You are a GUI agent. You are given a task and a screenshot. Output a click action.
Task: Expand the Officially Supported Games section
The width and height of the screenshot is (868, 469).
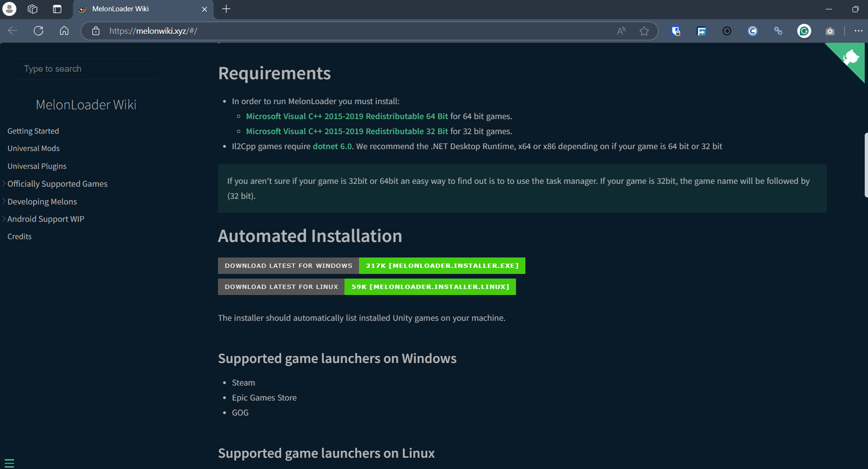[x=57, y=184]
